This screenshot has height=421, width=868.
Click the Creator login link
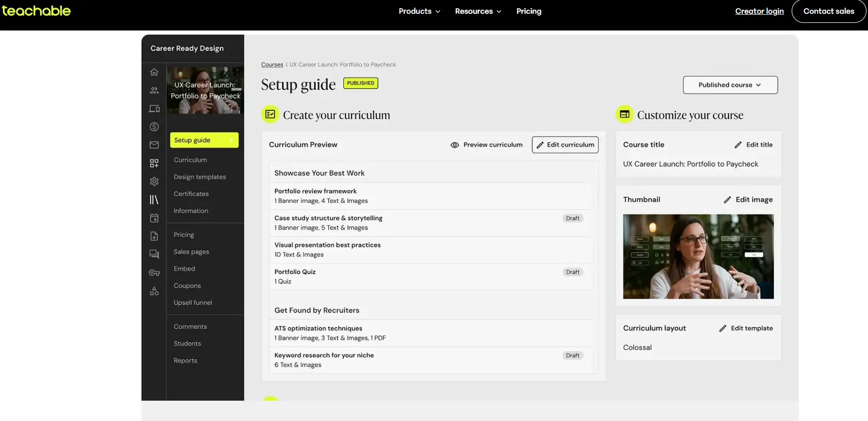click(x=759, y=11)
